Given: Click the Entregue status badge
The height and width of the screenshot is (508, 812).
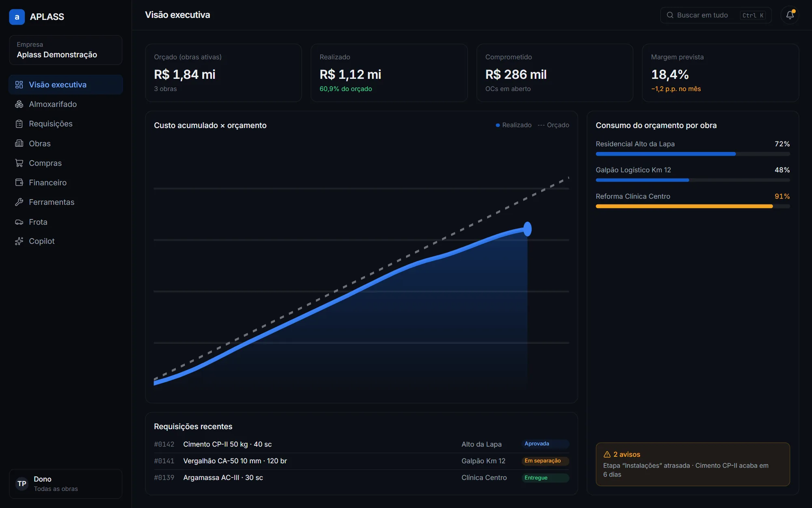Looking at the screenshot, I should [545, 478].
